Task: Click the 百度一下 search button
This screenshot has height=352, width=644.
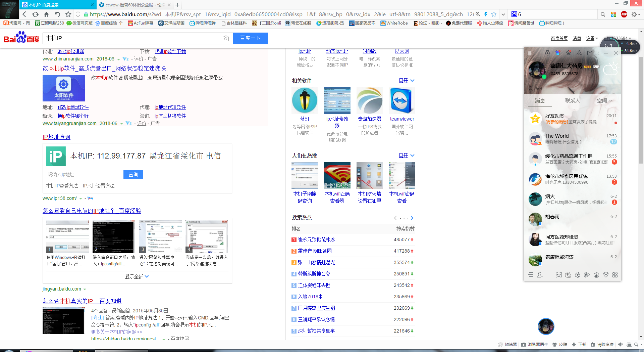Action: coord(250,38)
